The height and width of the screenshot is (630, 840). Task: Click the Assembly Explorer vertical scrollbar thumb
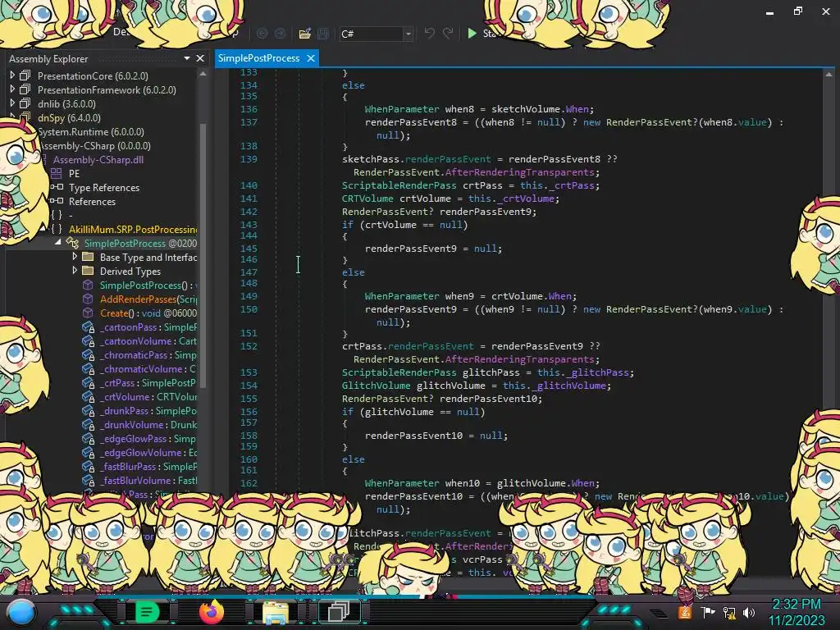click(203, 254)
